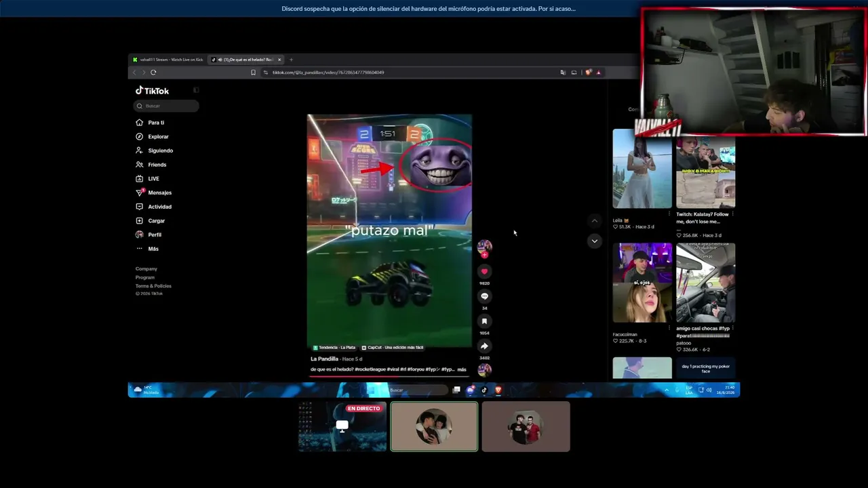Open the Siguiendo feed

pyautogui.click(x=155, y=150)
